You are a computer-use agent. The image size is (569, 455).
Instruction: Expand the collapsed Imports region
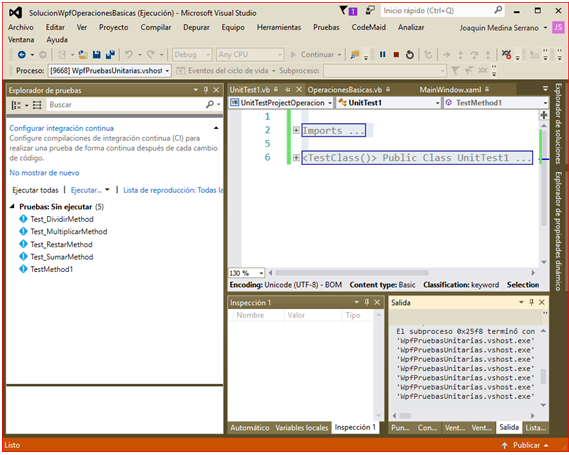point(296,130)
